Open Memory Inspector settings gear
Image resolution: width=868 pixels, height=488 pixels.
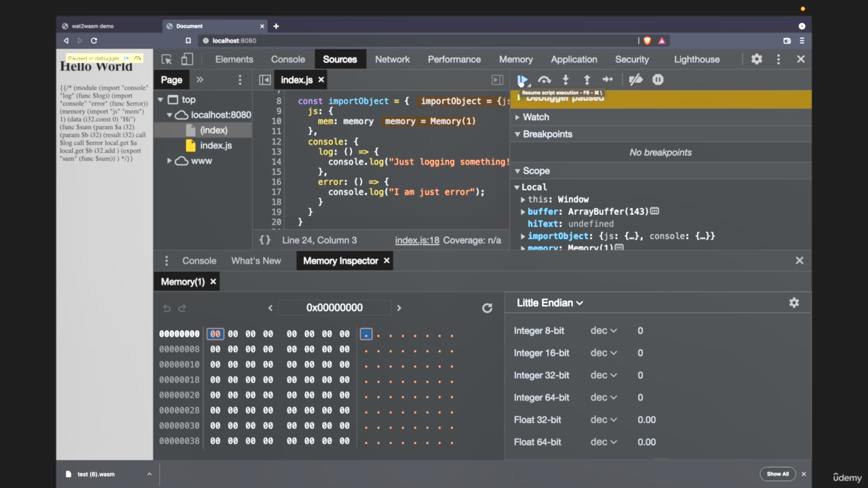pos(794,303)
